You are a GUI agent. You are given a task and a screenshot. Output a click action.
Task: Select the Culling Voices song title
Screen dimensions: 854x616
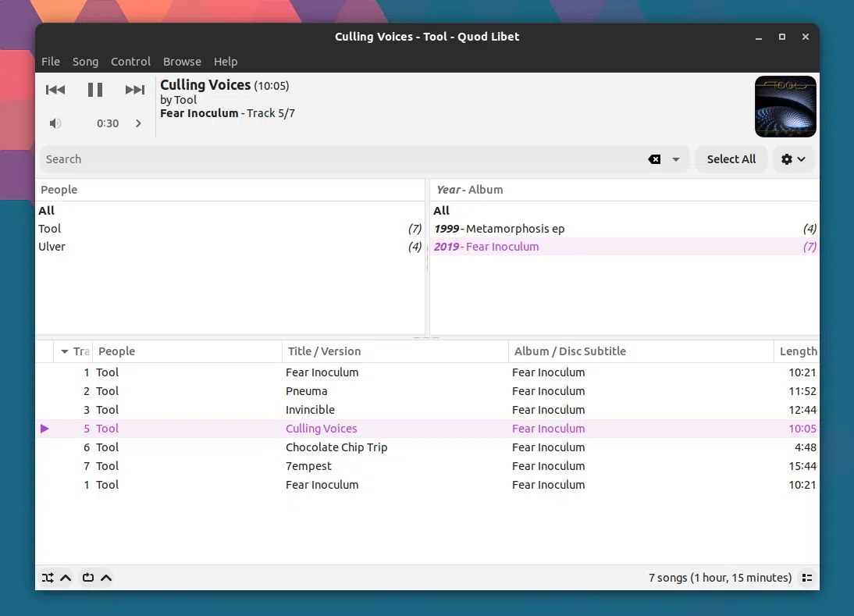[x=322, y=429]
